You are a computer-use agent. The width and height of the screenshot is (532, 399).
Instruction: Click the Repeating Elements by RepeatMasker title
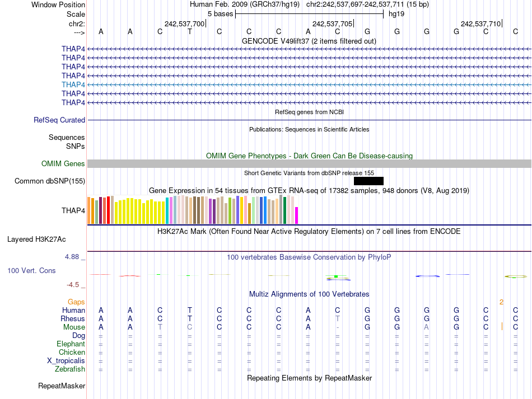coord(309,378)
